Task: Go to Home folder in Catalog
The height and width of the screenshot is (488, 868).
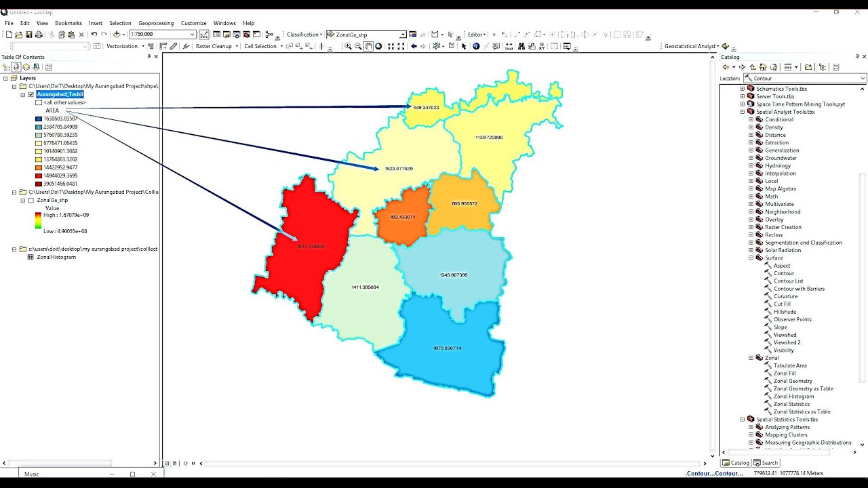Action: (763, 67)
